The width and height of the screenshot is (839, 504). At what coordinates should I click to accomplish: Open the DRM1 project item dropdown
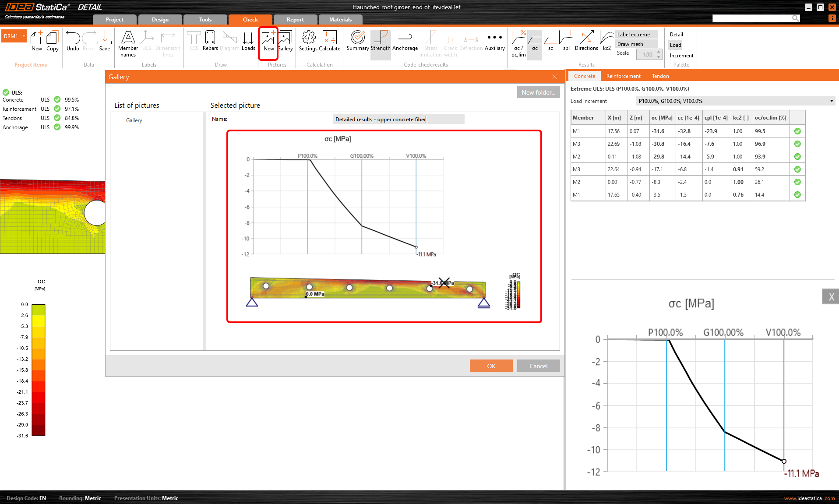tap(24, 36)
